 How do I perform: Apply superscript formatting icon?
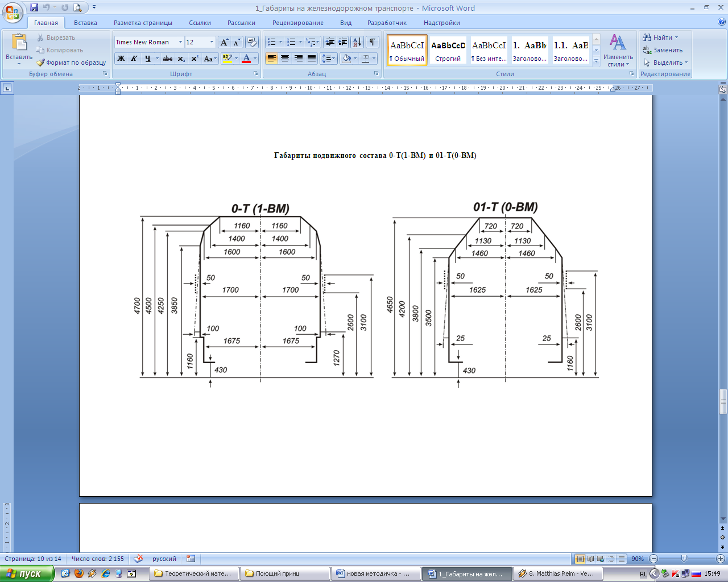click(x=195, y=59)
